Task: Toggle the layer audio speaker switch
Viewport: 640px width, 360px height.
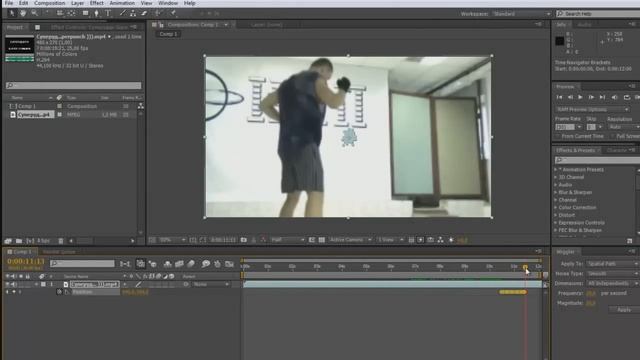Action: [14, 284]
